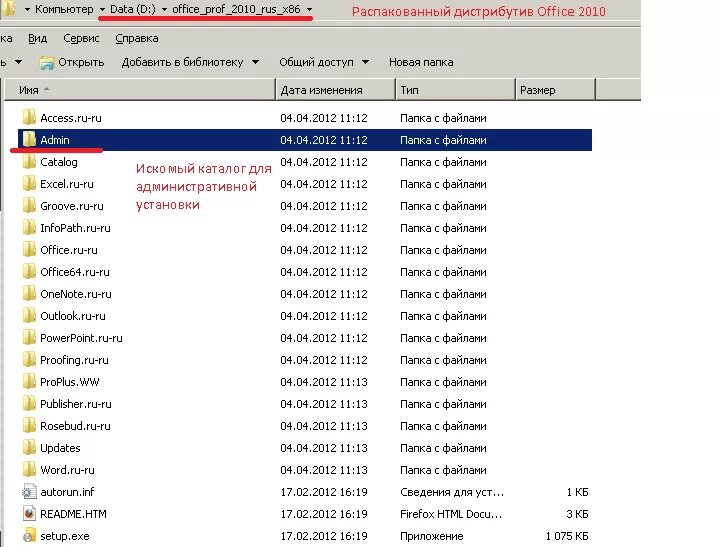This screenshot has height=547, width=721.
Task: Select the Excel.ru-ru folder name
Action: 67,184
